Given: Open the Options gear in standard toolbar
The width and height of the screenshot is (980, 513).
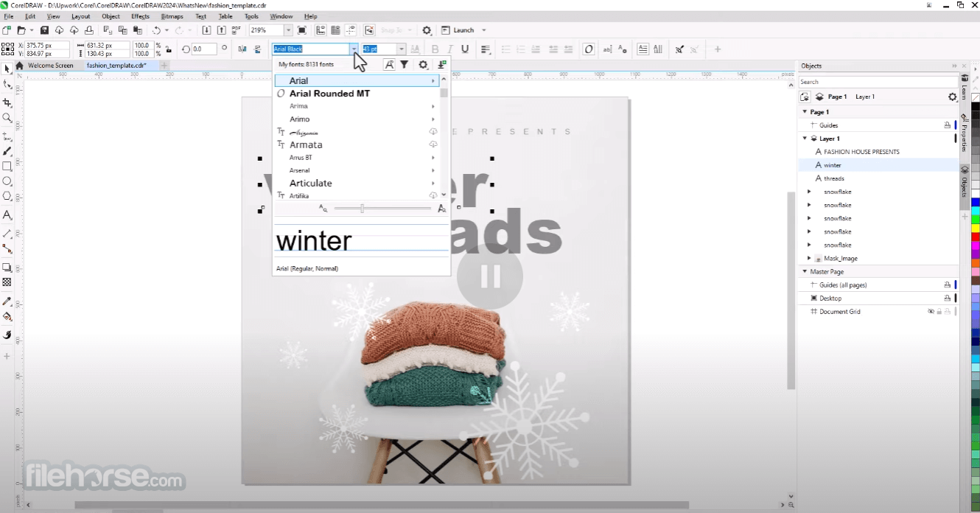Looking at the screenshot, I should tap(427, 30).
